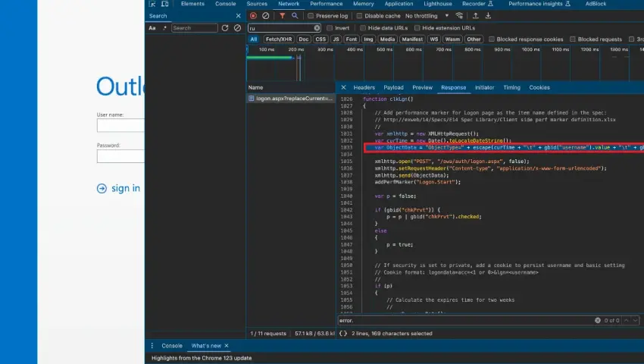Stop recording network log
644x364 pixels.
(253, 16)
